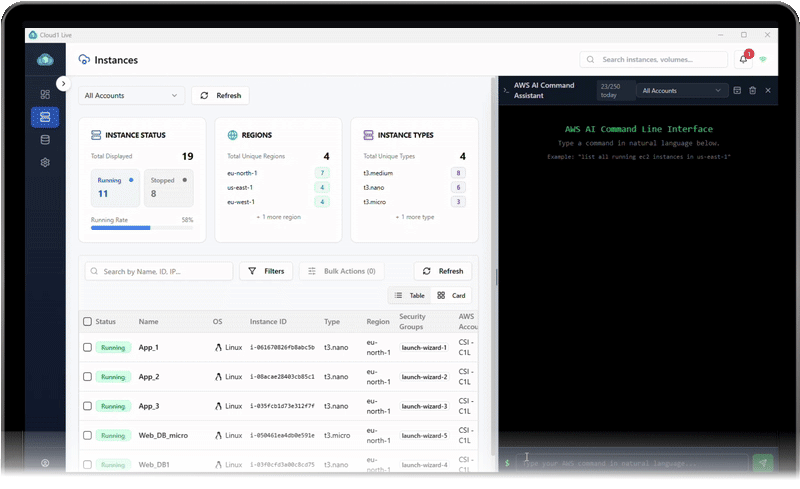
Task: Toggle the select-all checkbox in table header
Action: click(x=87, y=322)
